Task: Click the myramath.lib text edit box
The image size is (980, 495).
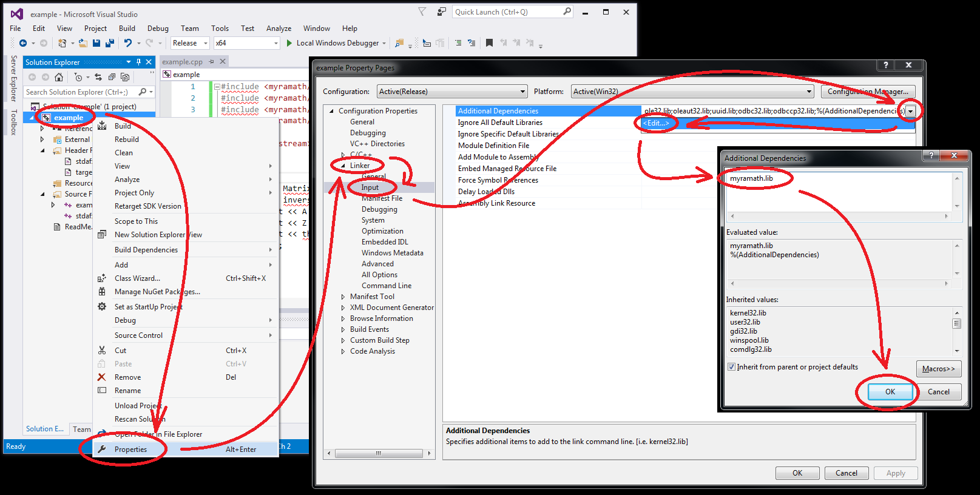Action: (x=840, y=192)
